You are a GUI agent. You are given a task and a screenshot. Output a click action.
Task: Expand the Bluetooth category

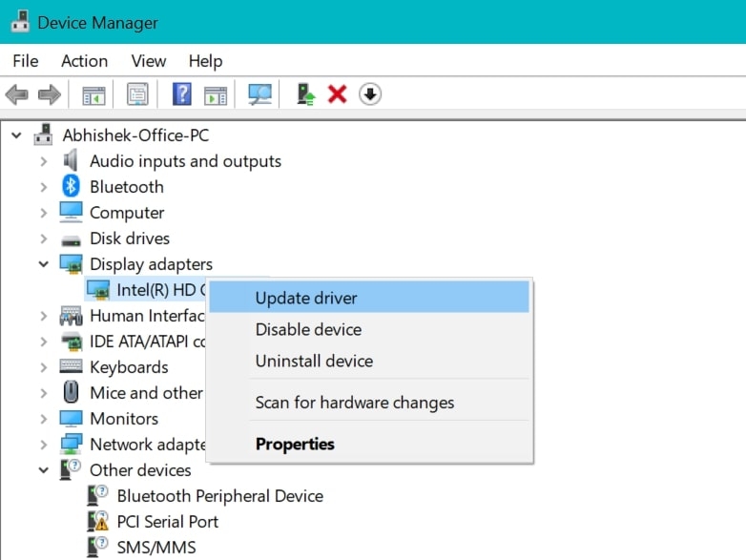44,187
